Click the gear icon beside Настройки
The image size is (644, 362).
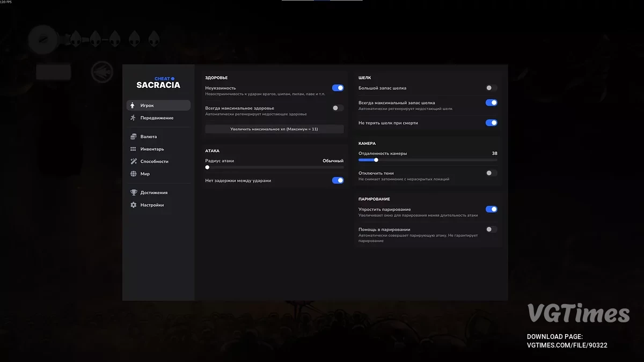click(x=133, y=205)
